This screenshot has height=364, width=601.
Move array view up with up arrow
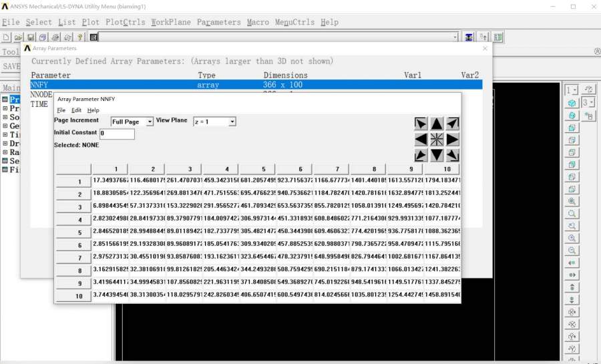(x=437, y=124)
